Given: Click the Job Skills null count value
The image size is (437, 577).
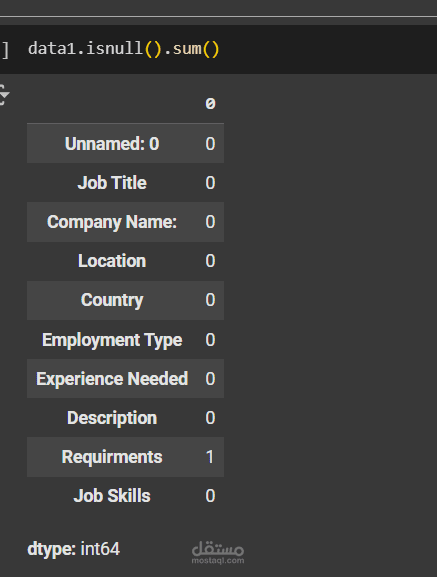Looking at the screenshot, I should [210, 496].
